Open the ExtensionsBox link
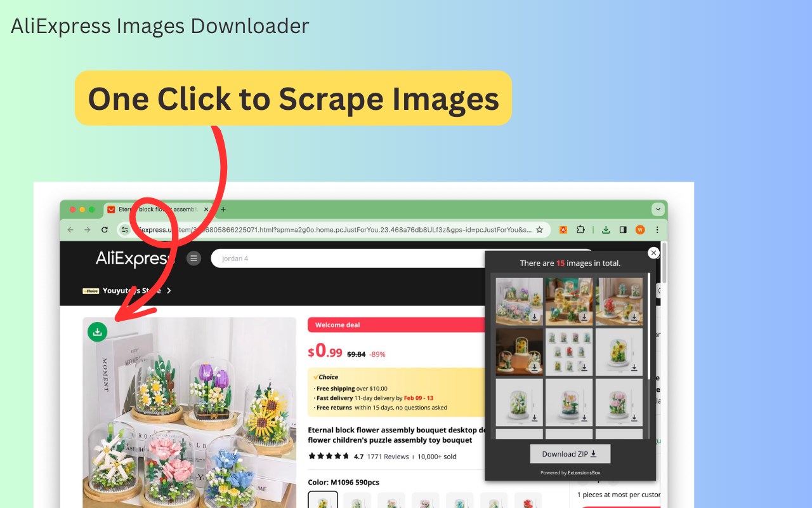812x508 pixels. [x=584, y=472]
